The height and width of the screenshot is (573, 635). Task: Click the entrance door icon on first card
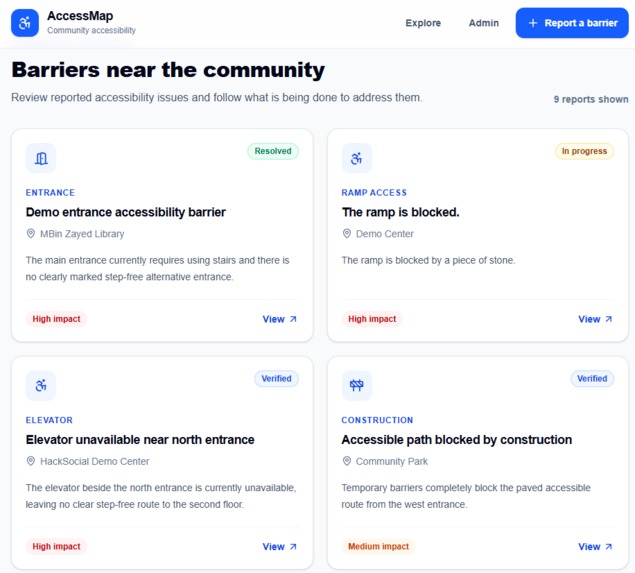41,158
